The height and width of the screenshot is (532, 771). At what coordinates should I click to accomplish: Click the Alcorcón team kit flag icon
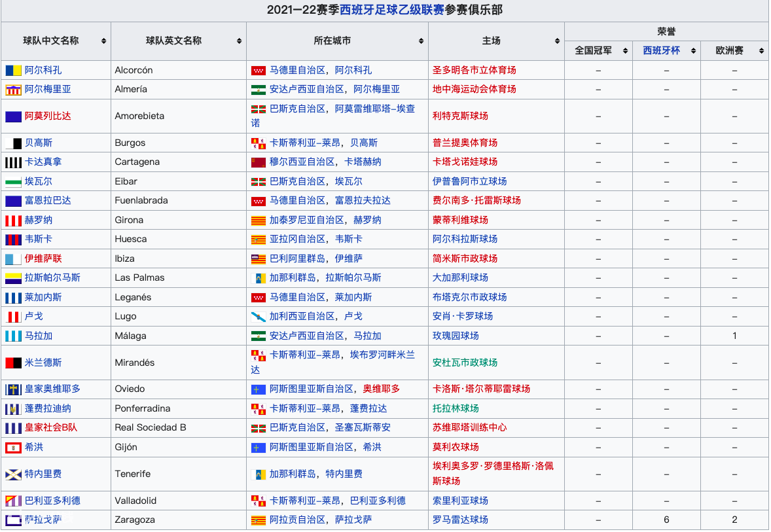(13, 71)
